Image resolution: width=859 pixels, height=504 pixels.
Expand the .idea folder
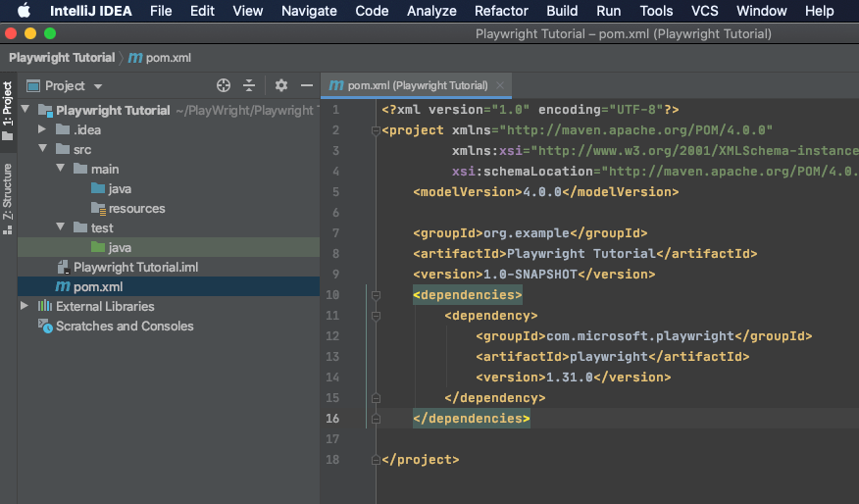tap(42, 129)
